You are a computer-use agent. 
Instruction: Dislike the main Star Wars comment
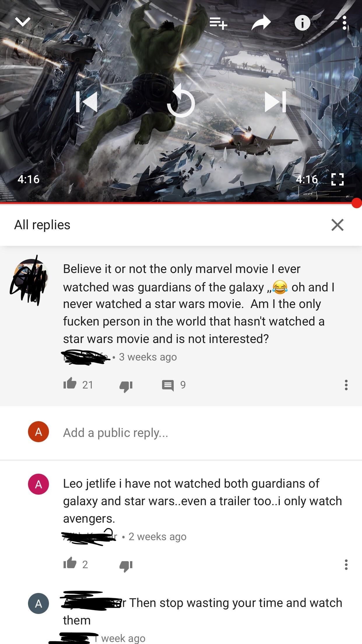(x=126, y=386)
